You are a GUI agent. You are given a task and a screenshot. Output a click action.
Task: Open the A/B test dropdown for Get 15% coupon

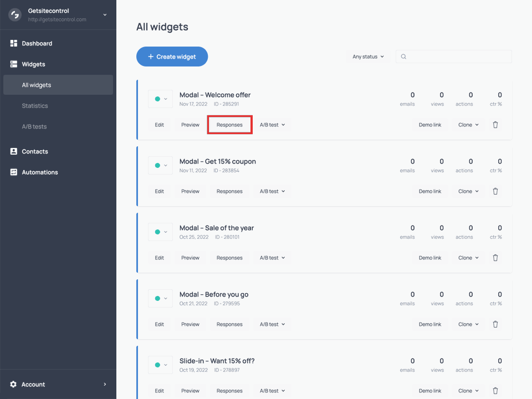click(x=272, y=191)
